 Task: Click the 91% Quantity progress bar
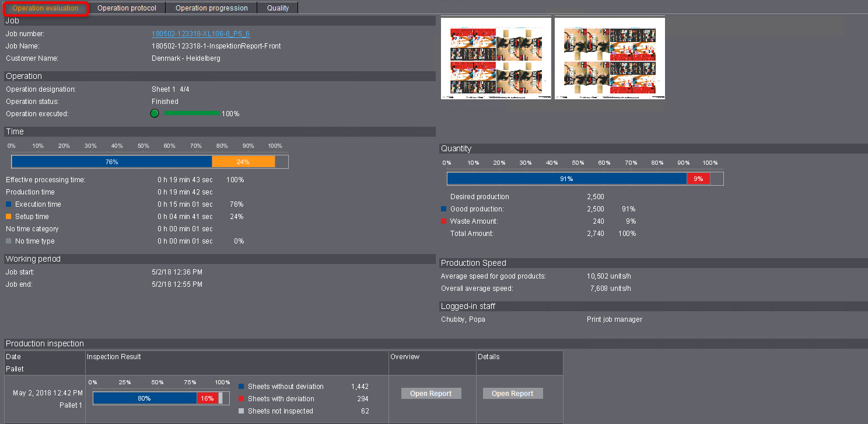(x=566, y=178)
